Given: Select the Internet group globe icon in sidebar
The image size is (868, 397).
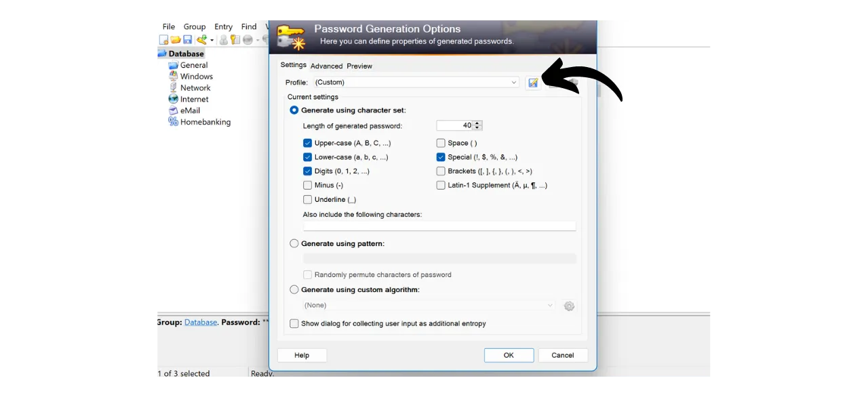Looking at the screenshot, I should click(174, 99).
